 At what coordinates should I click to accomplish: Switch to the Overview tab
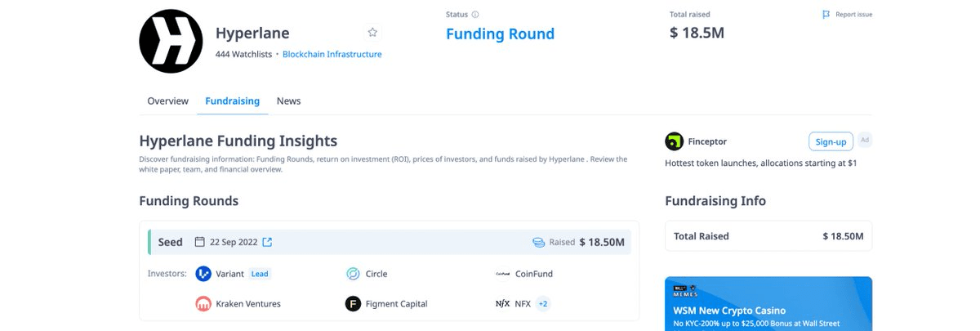[x=167, y=101]
